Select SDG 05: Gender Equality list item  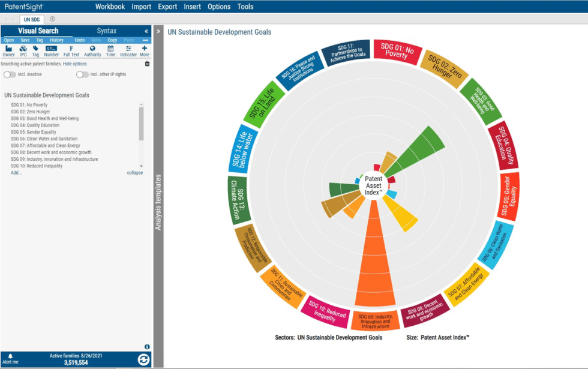pyautogui.click(x=34, y=132)
